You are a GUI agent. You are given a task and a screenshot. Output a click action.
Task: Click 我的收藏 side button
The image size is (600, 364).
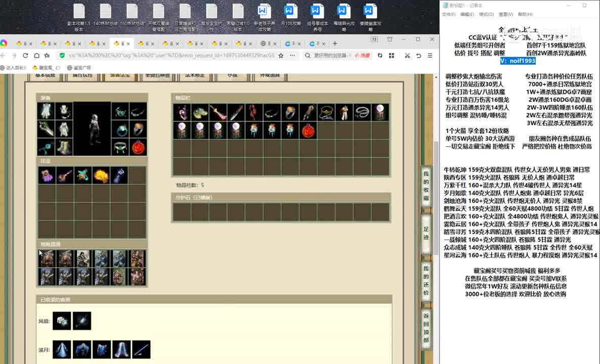click(426, 186)
